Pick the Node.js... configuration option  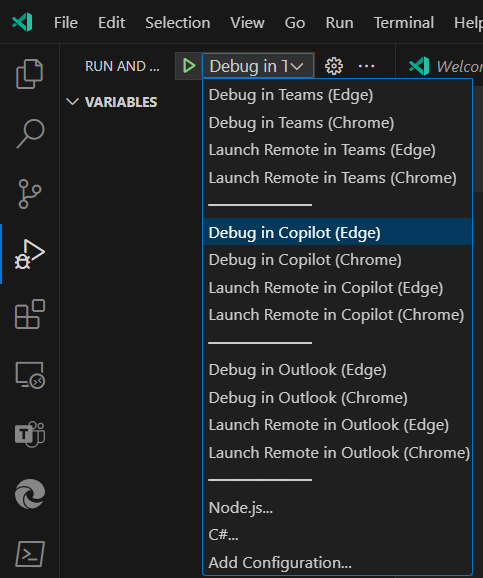337,508
